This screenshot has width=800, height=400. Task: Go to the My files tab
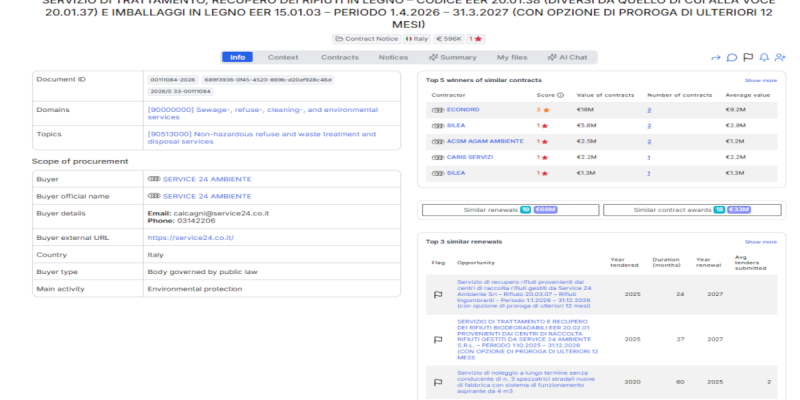tap(512, 57)
